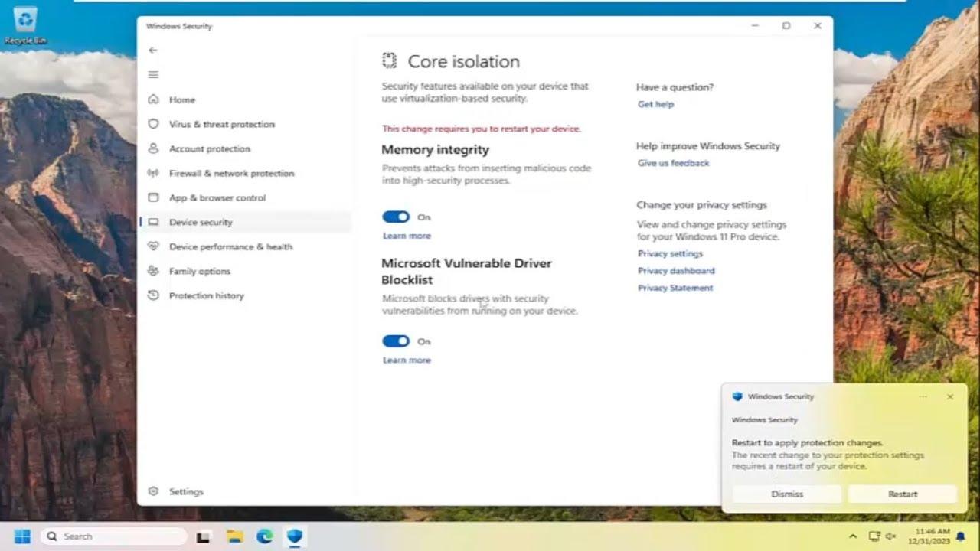The width and height of the screenshot is (980, 551).
Task: Disable the Microsoft Vulnerable Driver Blocklist
Action: coord(396,341)
